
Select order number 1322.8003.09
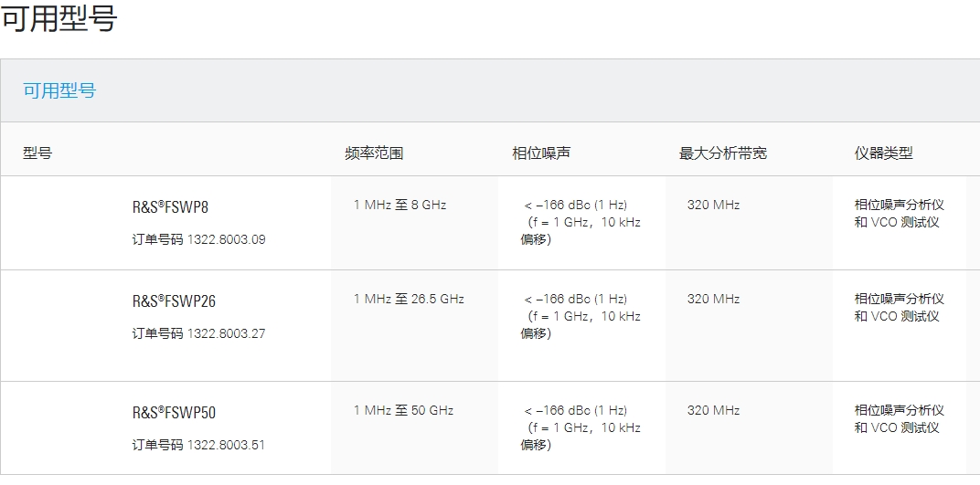pos(226,239)
